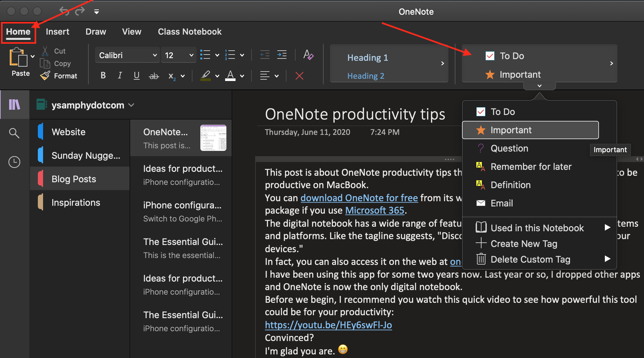Open Used in this Notebook submenu
644x358 pixels.
click(x=540, y=228)
